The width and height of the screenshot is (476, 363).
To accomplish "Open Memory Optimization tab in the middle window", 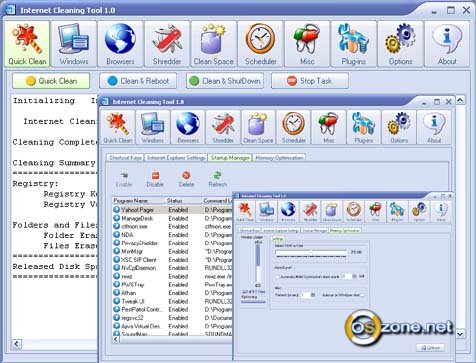I will click(x=279, y=158).
